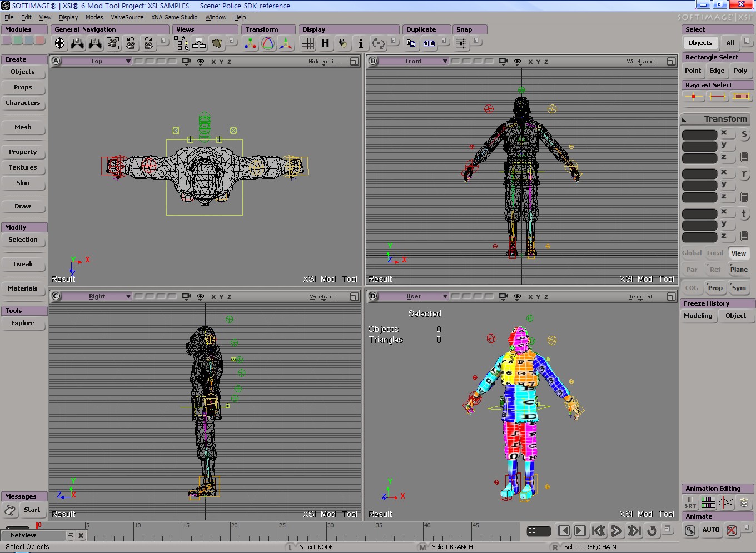Viewport: 756px width, 553px height.
Task: Click the go to last frame button
Action: [634, 531]
